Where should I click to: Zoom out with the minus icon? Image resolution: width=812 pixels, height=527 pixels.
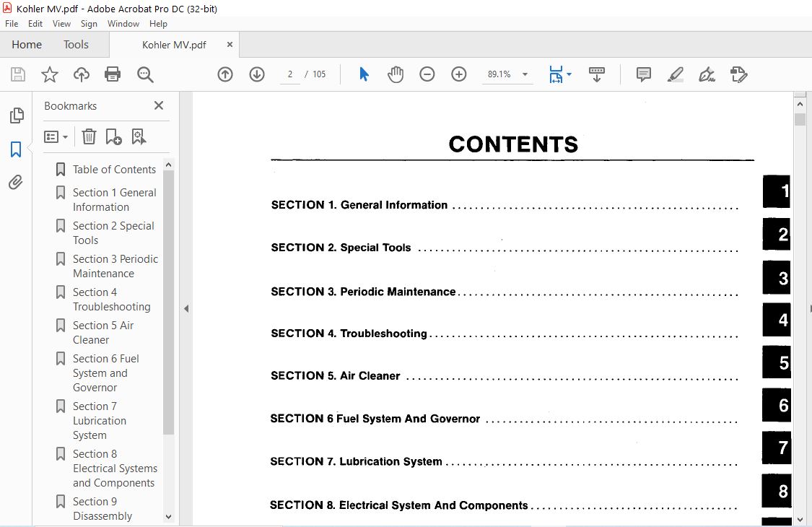point(427,74)
